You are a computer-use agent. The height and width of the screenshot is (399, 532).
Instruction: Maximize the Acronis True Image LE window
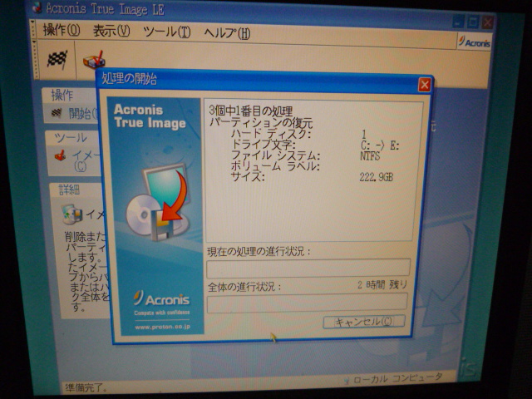472,22
